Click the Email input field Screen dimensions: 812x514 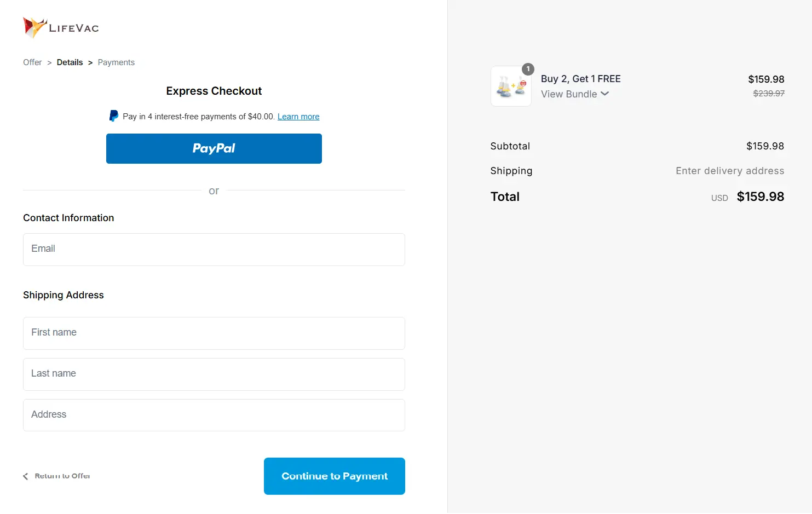(214, 249)
